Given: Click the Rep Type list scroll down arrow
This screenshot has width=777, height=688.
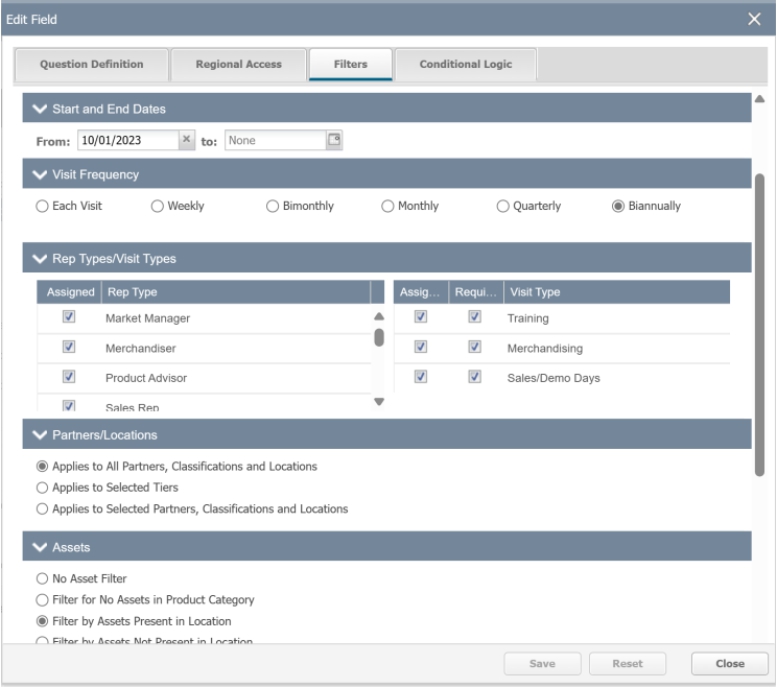Looking at the screenshot, I should (379, 401).
